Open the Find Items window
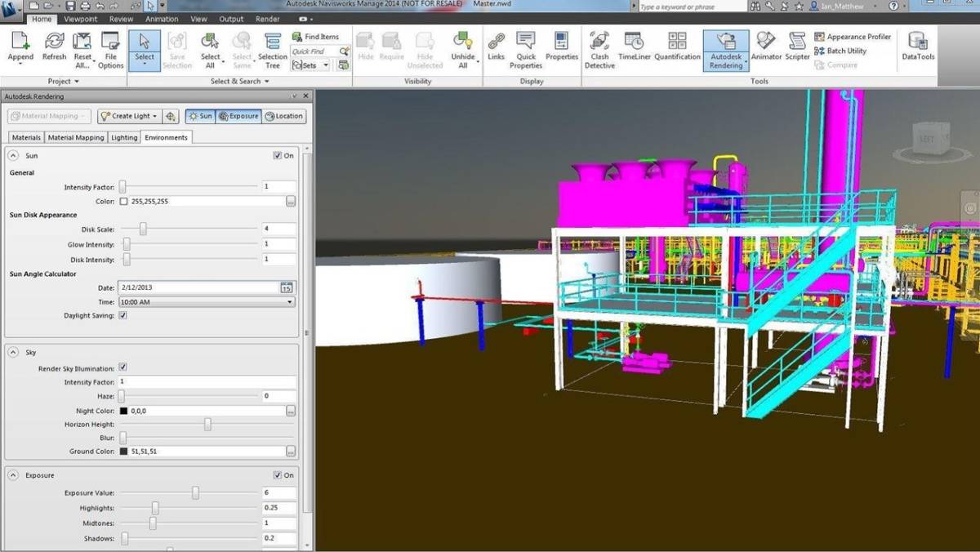 coord(315,37)
